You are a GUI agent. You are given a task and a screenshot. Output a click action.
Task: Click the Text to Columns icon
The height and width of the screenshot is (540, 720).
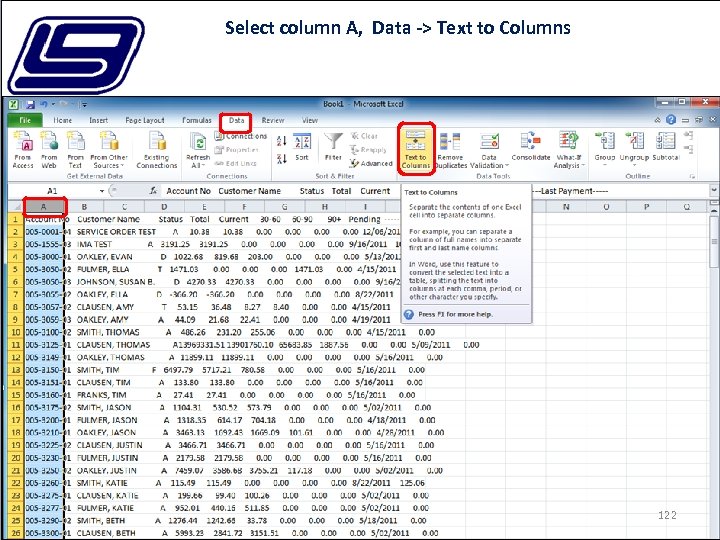tap(416, 149)
